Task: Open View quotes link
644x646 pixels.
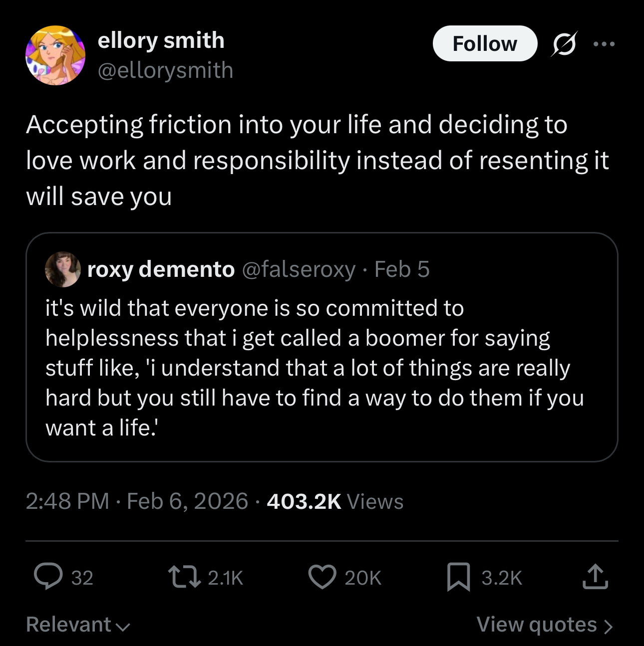Action: (544, 625)
